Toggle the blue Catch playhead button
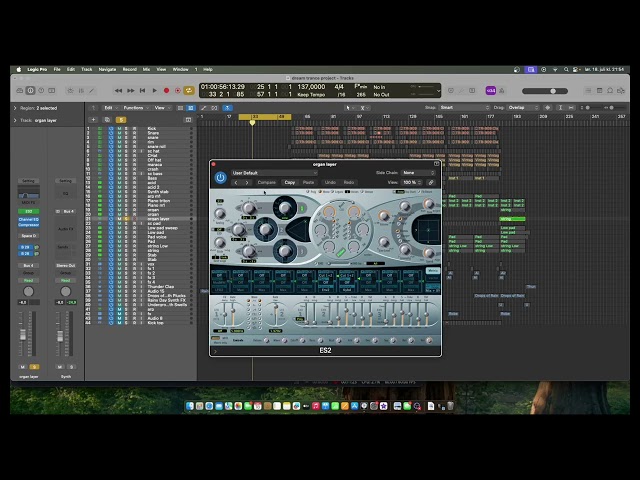640x480 pixels. (227, 108)
